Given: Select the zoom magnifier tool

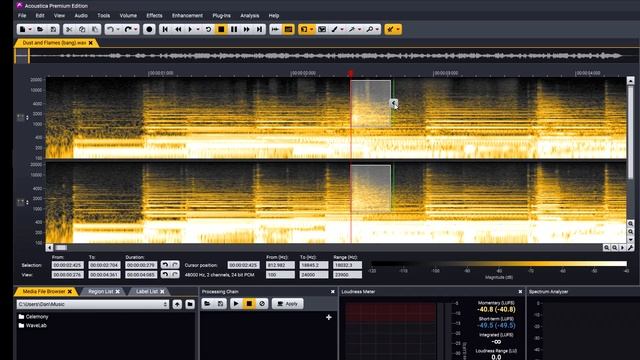Looking at the screenshot, I should [369, 29].
